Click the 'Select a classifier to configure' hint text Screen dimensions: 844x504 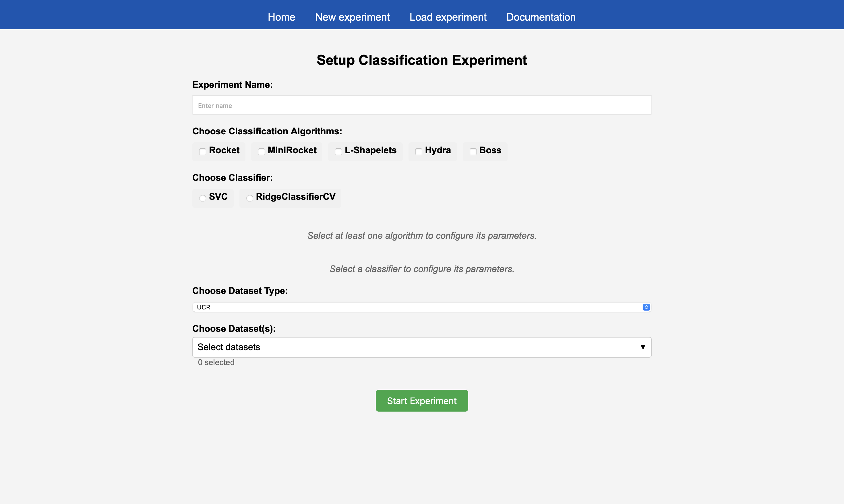(x=421, y=269)
